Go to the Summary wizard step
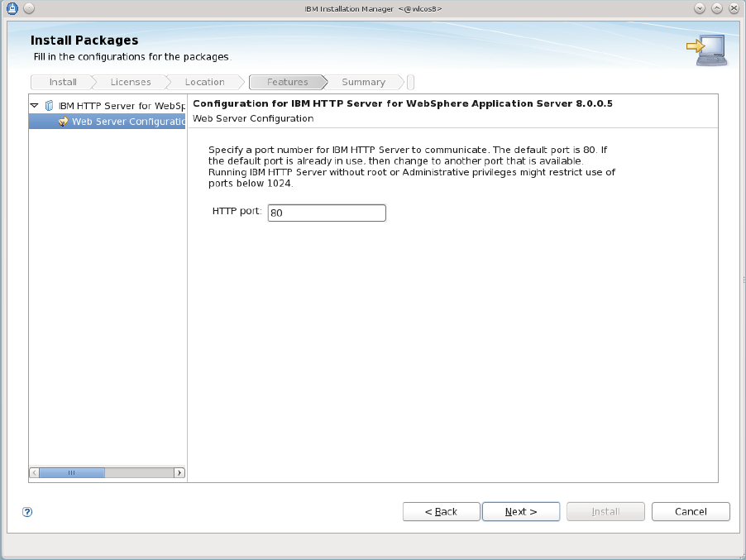The height and width of the screenshot is (560, 746). 363,82
